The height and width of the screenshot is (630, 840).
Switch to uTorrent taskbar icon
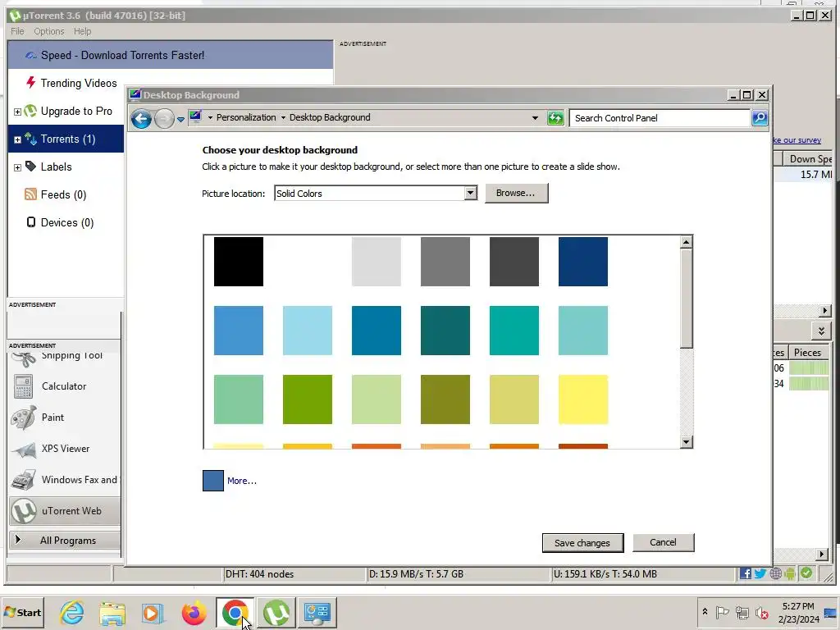pyautogui.click(x=276, y=612)
